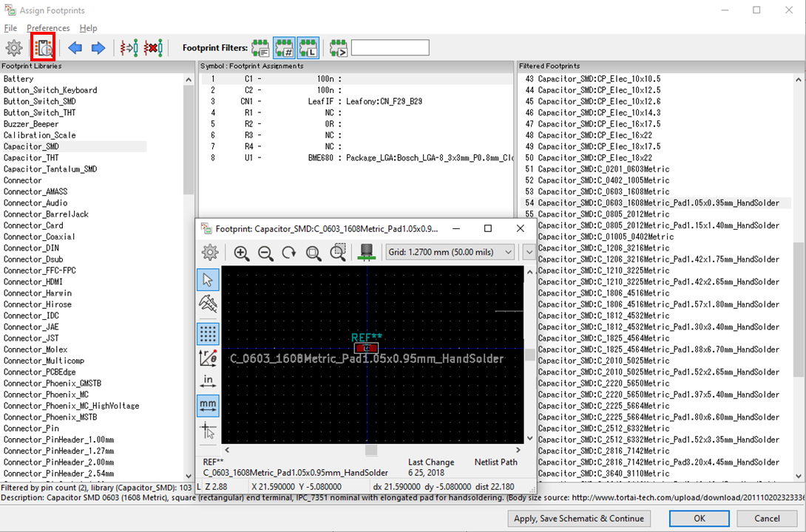Click the Cancel button
This screenshot has width=806, height=532.
coord(767,519)
